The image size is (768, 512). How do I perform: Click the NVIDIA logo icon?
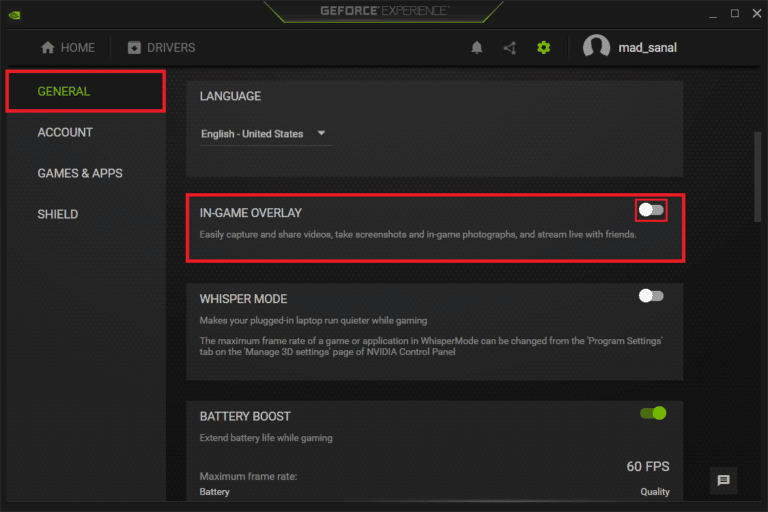click(x=15, y=15)
